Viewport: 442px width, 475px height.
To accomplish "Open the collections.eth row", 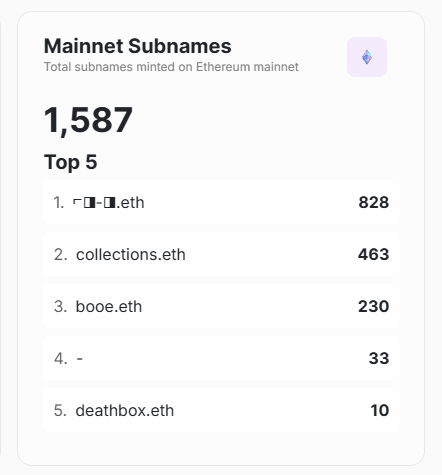I will (221, 254).
